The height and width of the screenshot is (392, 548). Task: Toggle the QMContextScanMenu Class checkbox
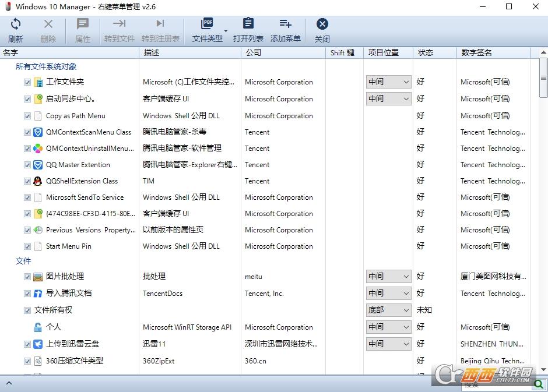click(27, 132)
